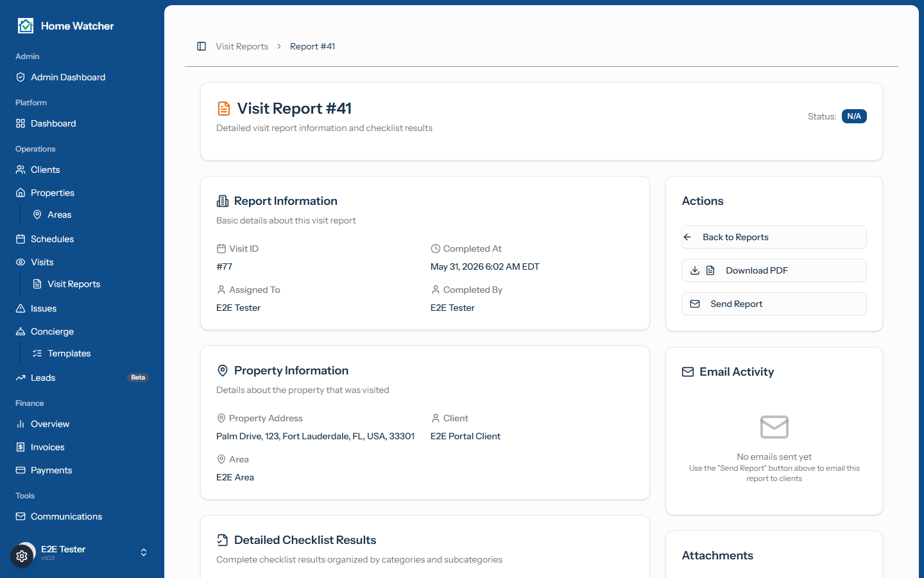Open Admin Dashboard in sidebar
The image size is (924, 578).
(x=82, y=77)
